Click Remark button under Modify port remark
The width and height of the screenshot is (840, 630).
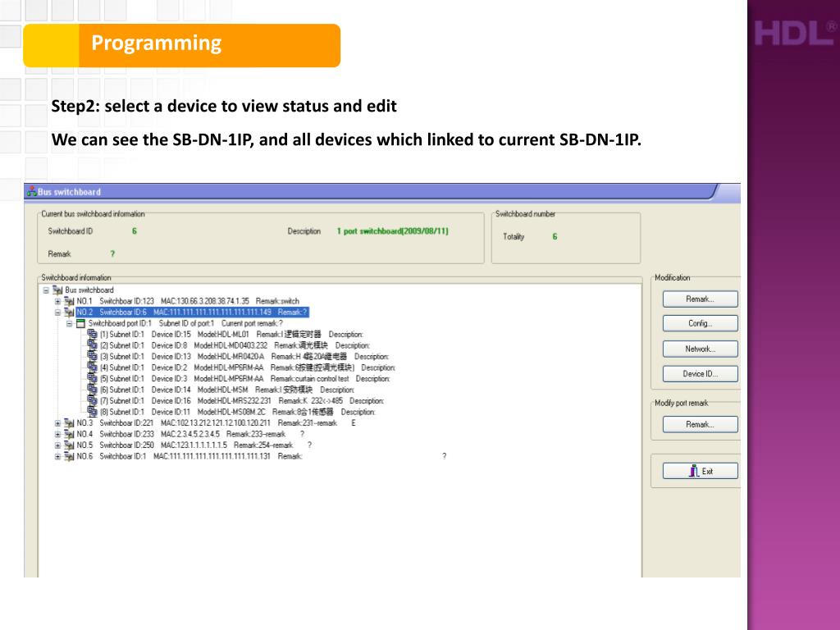(701, 424)
